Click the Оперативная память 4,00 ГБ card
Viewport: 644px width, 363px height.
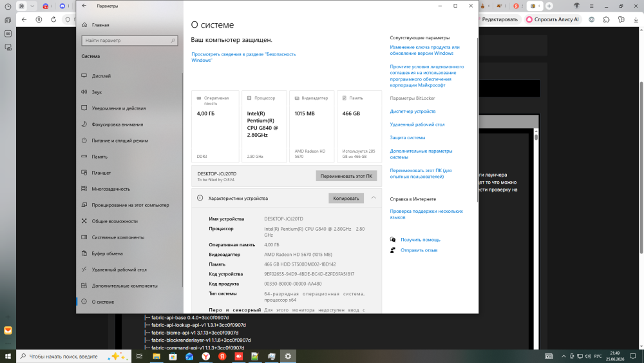pyautogui.click(x=215, y=126)
